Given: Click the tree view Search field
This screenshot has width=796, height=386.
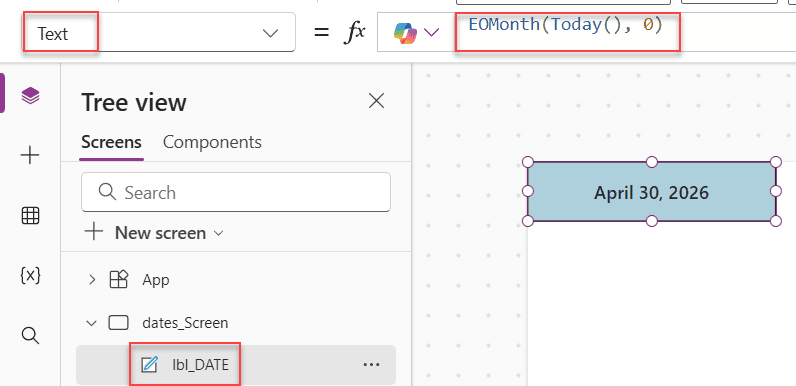Looking at the screenshot, I should click(x=236, y=192).
